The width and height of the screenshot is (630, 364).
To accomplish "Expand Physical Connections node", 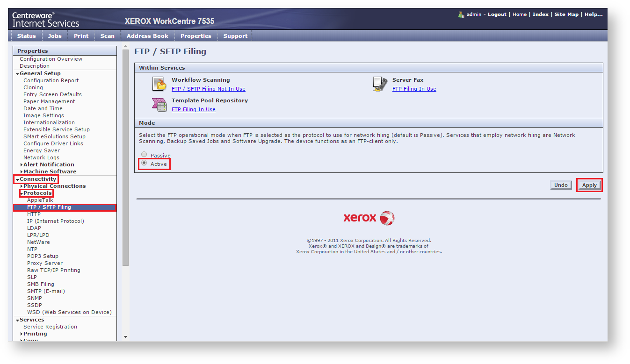I will tap(22, 186).
